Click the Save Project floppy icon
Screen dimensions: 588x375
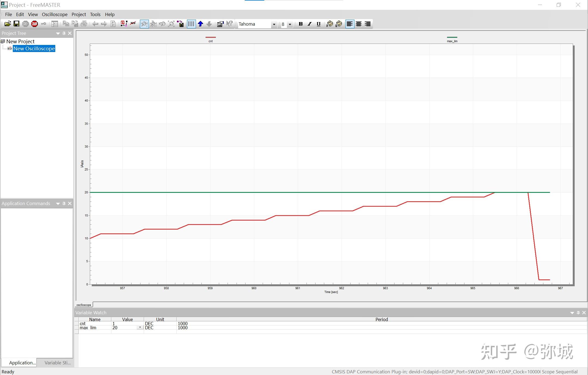coord(16,24)
